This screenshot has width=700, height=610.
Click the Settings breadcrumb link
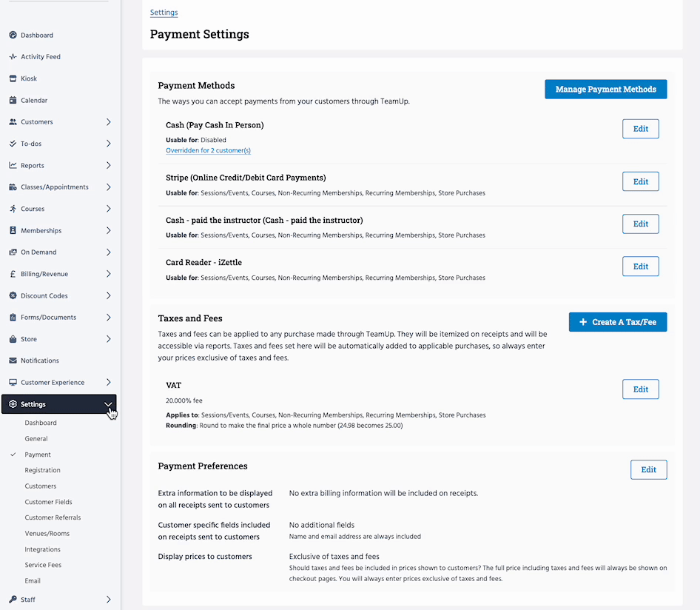(x=164, y=13)
